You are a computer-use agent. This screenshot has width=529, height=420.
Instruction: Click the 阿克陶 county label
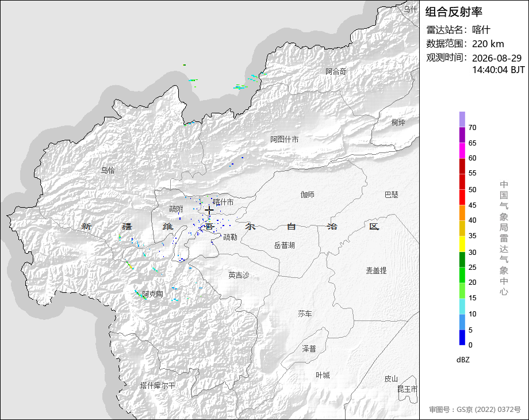point(152,294)
